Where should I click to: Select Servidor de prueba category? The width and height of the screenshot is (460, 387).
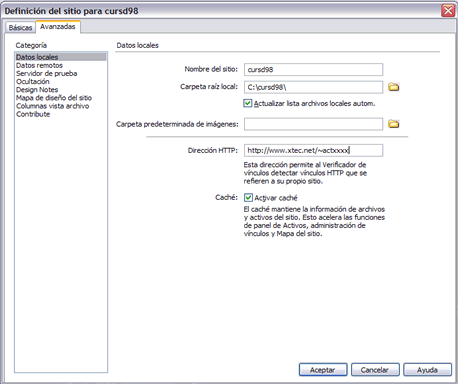[47, 73]
